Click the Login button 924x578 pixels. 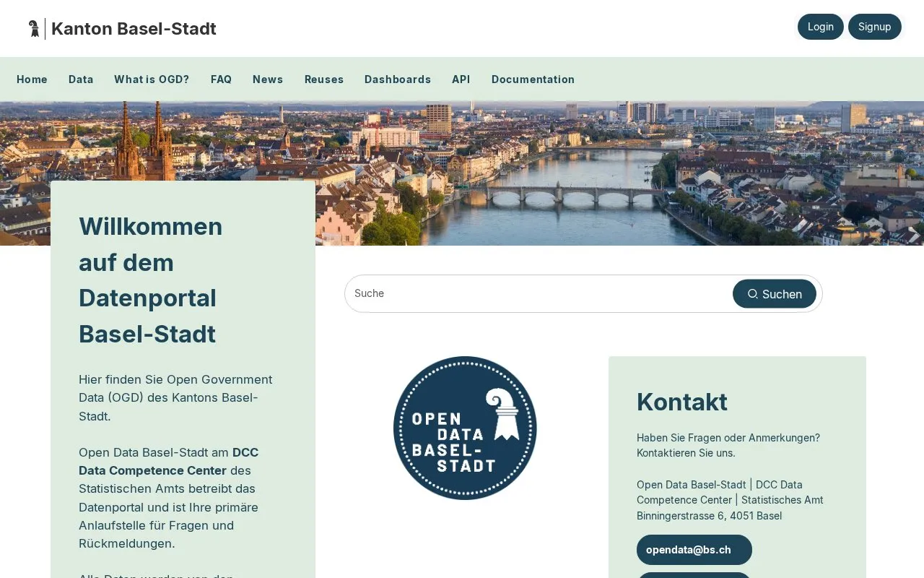tap(820, 27)
